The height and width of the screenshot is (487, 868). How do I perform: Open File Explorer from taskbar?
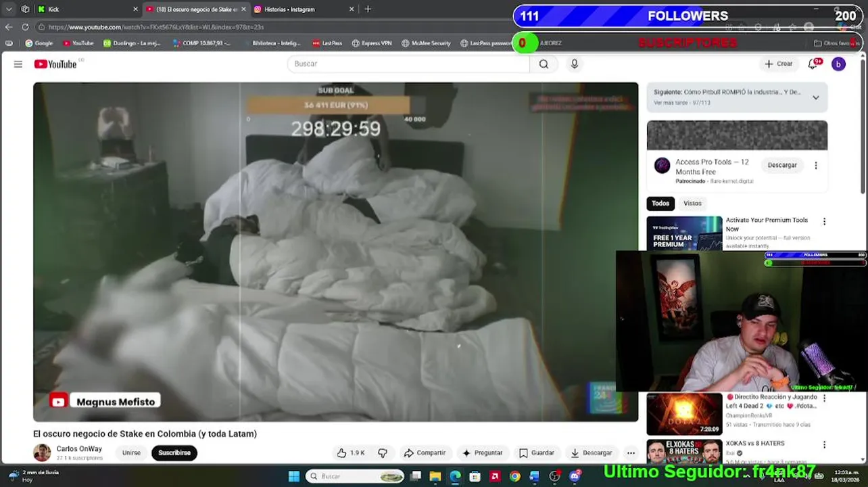point(435,476)
